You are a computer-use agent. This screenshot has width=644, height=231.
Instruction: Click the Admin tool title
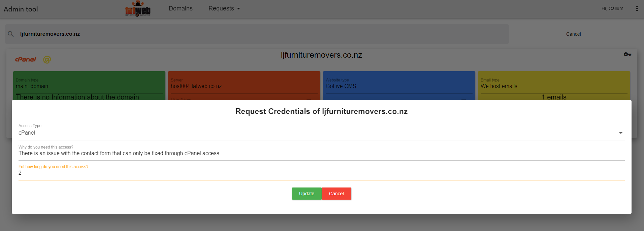coord(21,9)
